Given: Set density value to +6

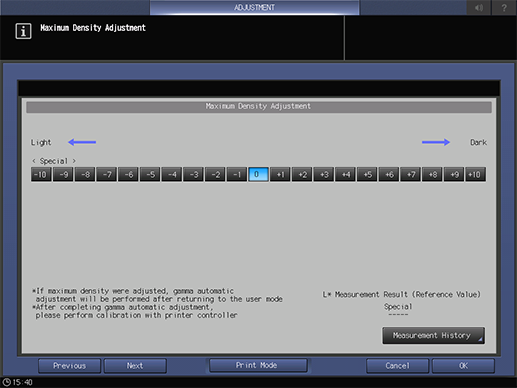Looking at the screenshot, I should pyautogui.click(x=389, y=174).
